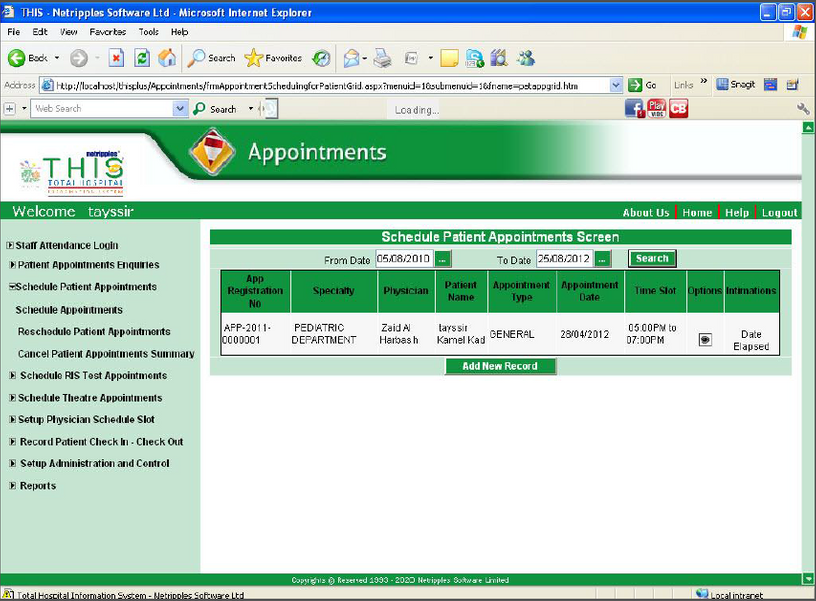Viewport: 816px width, 601px height.
Task: Open the View menu
Action: coord(68,32)
